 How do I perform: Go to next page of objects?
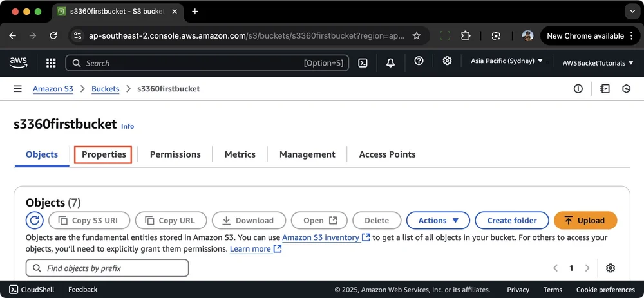coord(587,268)
